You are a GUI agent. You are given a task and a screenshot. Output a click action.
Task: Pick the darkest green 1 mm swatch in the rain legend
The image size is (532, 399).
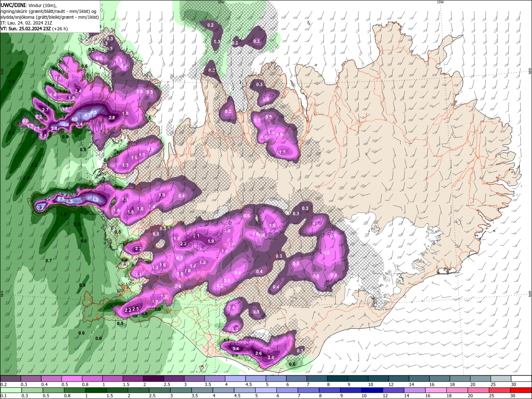click(96, 390)
